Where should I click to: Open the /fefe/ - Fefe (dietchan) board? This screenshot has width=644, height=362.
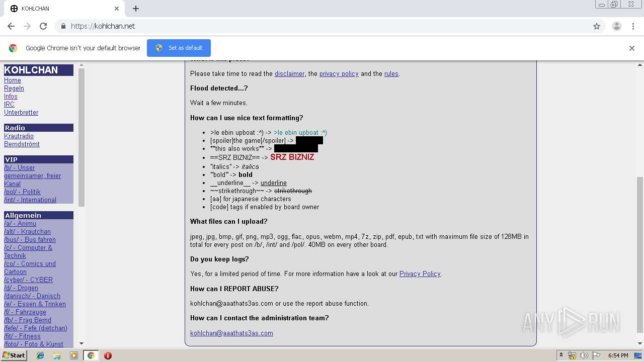click(36, 328)
